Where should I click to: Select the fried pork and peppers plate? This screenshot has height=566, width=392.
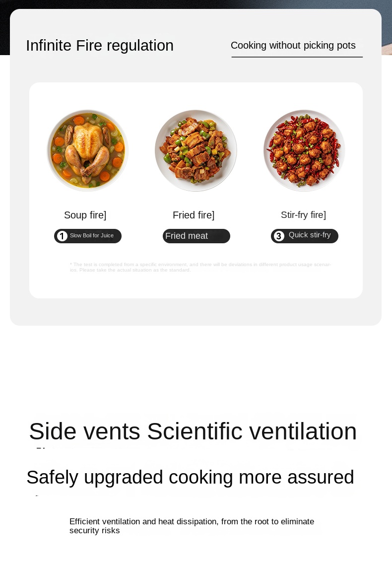pyautogui.click(x=196, y=150)
